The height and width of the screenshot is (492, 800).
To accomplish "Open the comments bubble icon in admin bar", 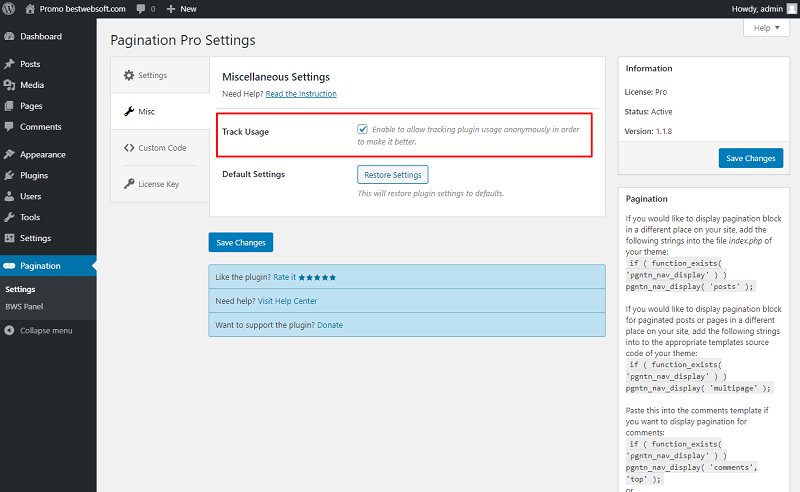I will (x=141, y=9).
